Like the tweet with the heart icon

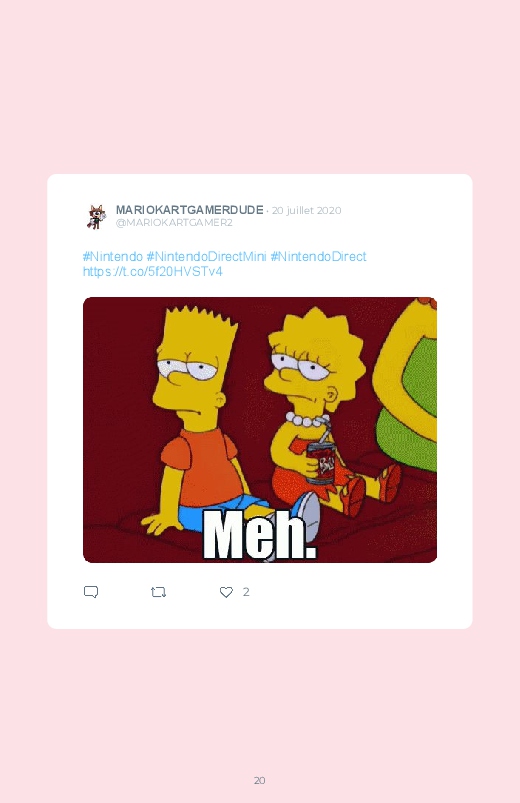[x=226, y=592]
